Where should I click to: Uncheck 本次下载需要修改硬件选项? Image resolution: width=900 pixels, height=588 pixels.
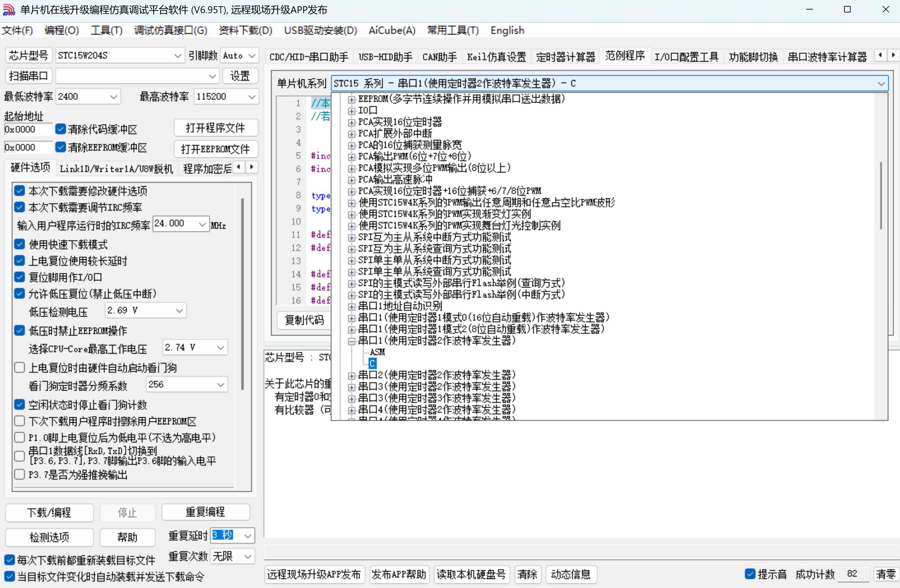[19, 191]
